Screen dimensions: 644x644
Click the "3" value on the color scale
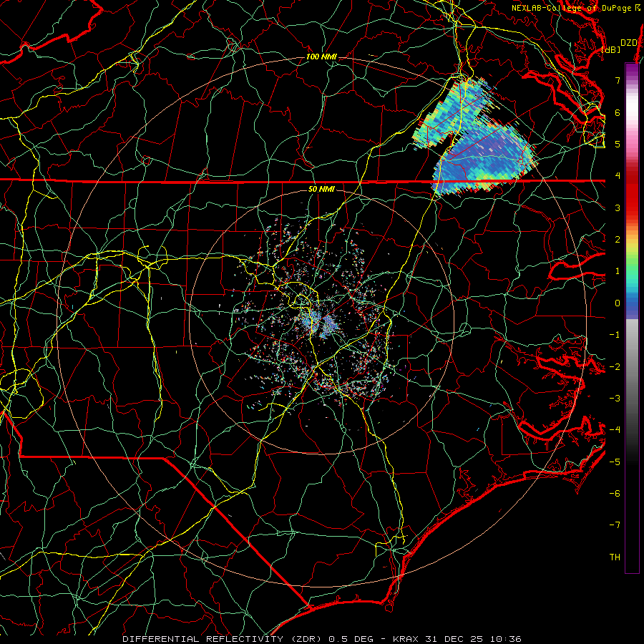tap(618, 208)
